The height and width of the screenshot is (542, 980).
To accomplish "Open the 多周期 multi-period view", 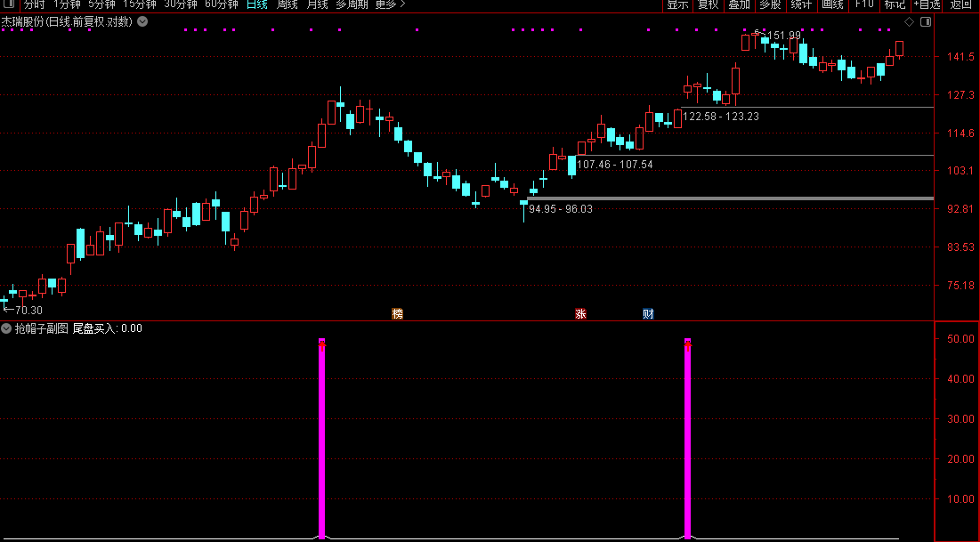I will click(x=352, y=4).
